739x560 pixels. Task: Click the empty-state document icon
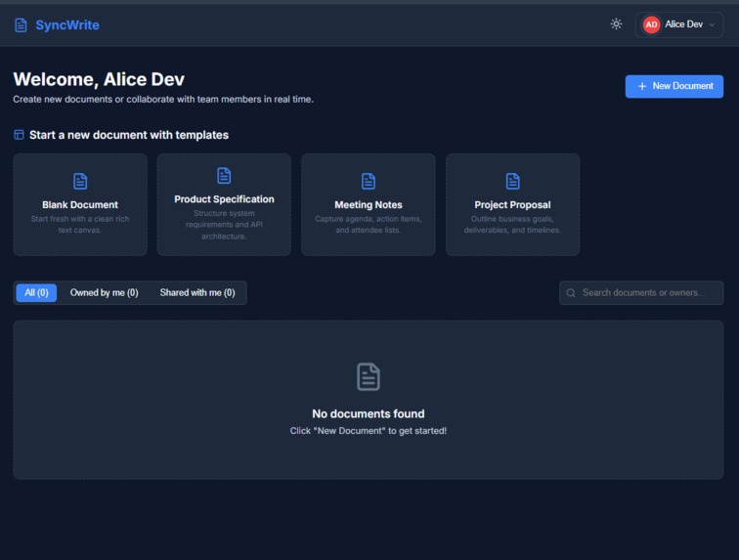pyautogui.click(x=369, y=376)
